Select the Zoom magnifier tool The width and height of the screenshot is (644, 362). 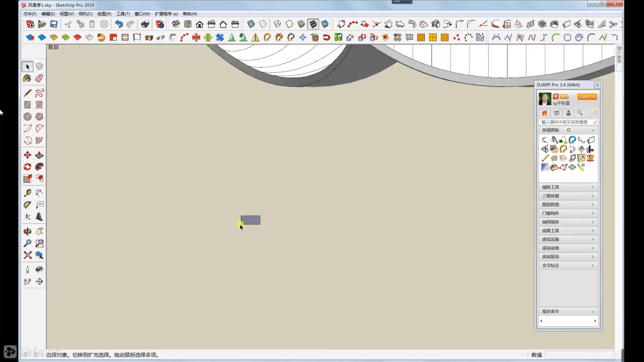[x=28, y=243]
